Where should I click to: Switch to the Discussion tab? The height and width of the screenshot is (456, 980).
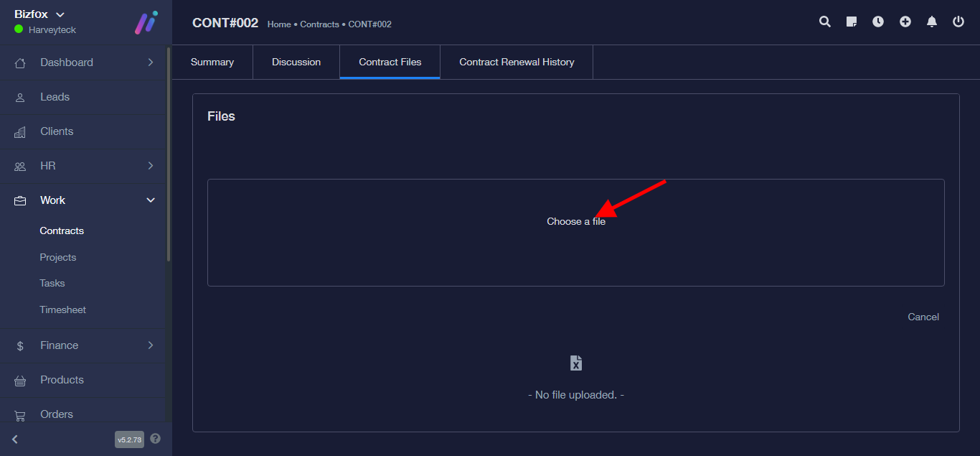[x=296, y=62]
